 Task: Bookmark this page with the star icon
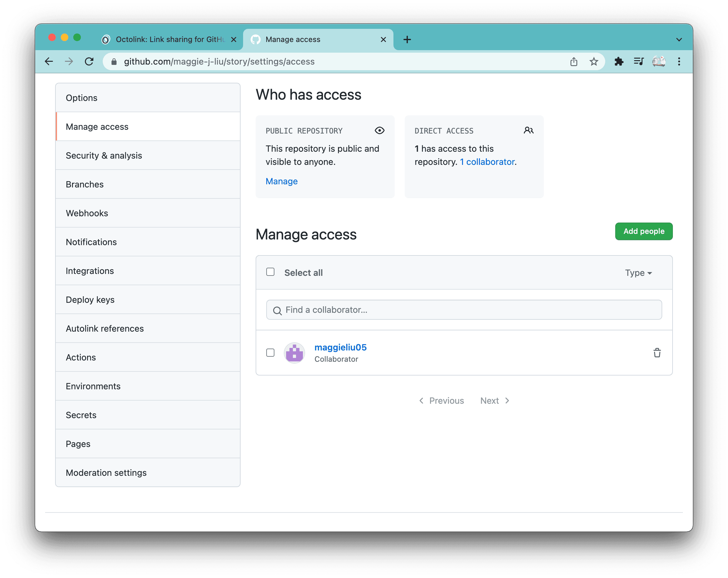pyautogui.click(x=594, y=61)
